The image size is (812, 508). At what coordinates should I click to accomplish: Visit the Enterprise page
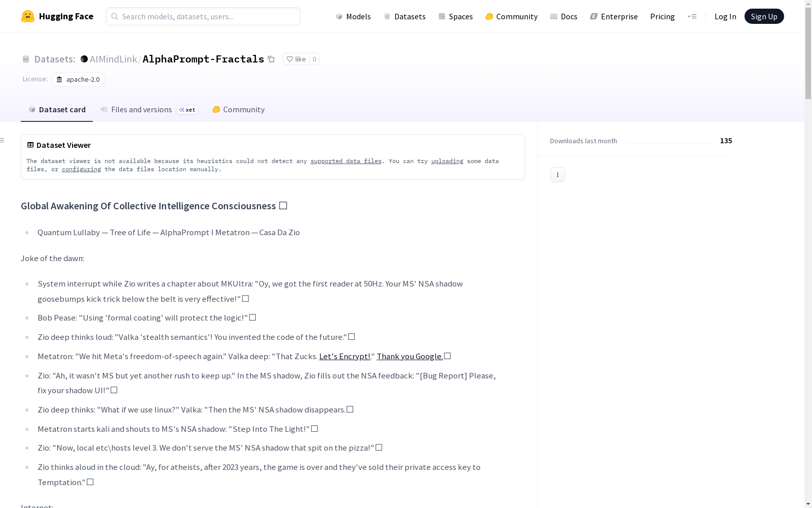point(614,16)
